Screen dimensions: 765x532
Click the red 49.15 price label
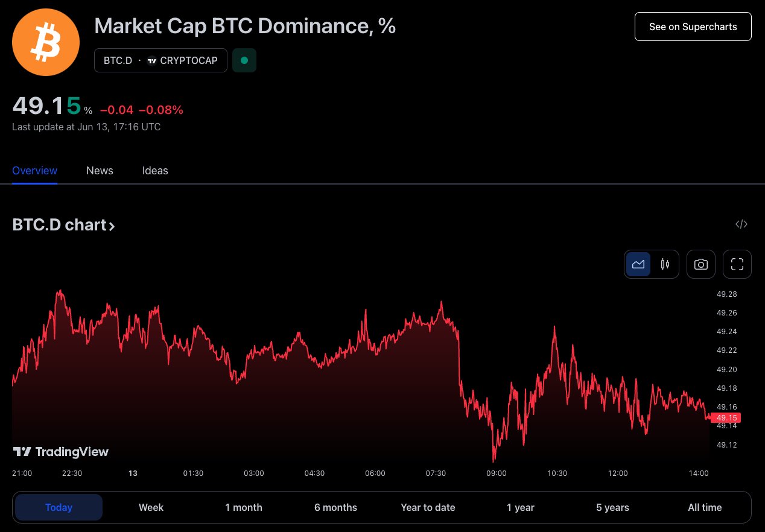click(x=726, y=417)
